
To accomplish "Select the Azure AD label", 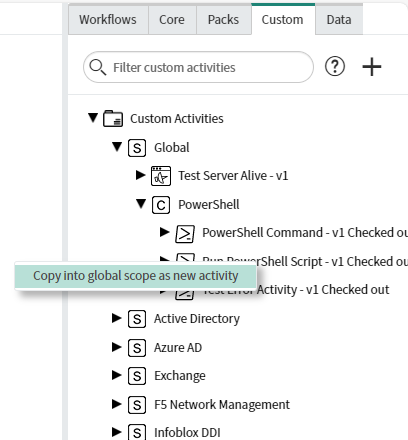I will 178,348.
